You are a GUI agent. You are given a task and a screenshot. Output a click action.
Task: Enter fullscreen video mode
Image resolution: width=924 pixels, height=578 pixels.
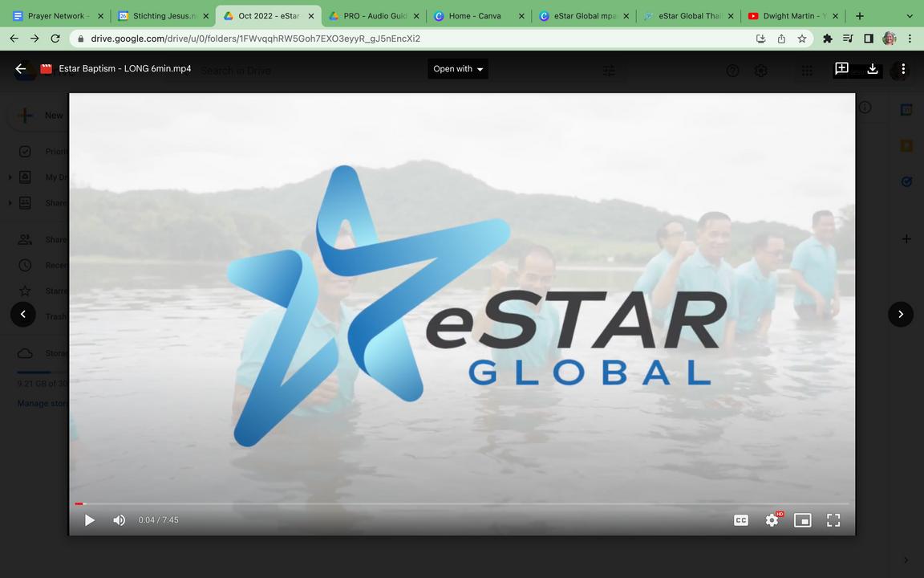pos(833,520)
